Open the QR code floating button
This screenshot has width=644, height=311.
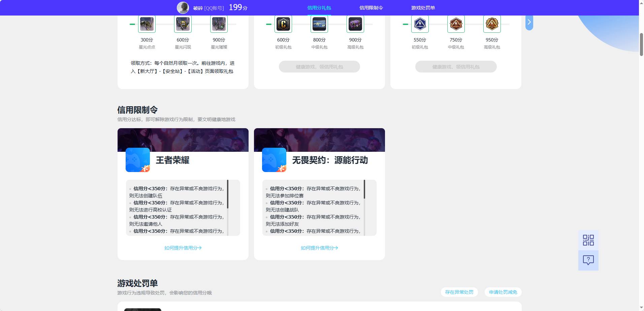click(588, 240)
